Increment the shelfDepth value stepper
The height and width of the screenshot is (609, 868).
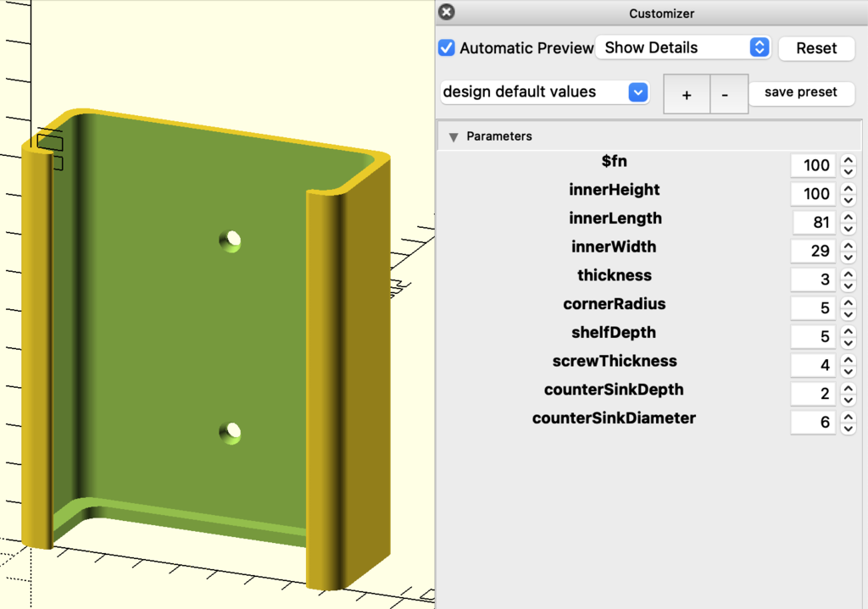(848, 331)
